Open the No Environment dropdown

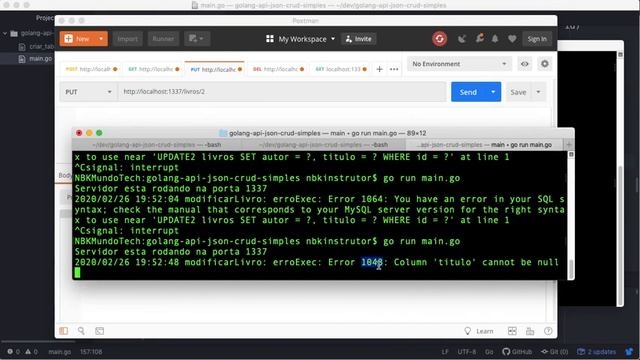pos(459,64)
